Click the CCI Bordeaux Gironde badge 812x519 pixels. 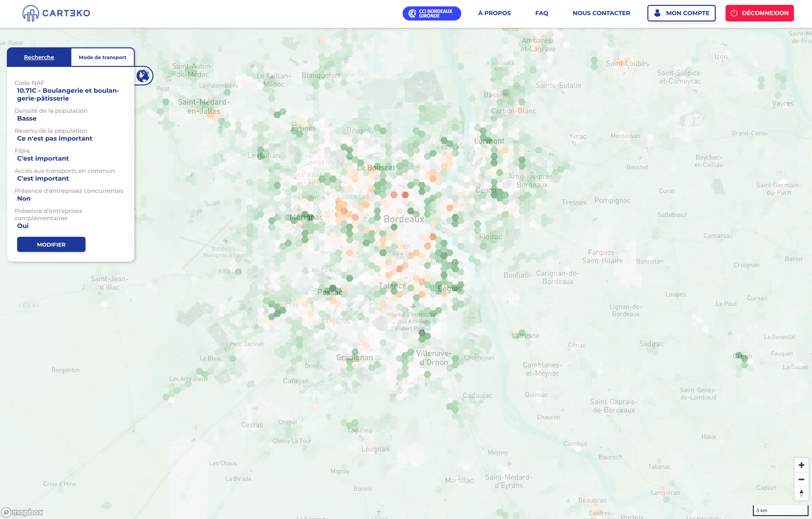pos(431,13)
